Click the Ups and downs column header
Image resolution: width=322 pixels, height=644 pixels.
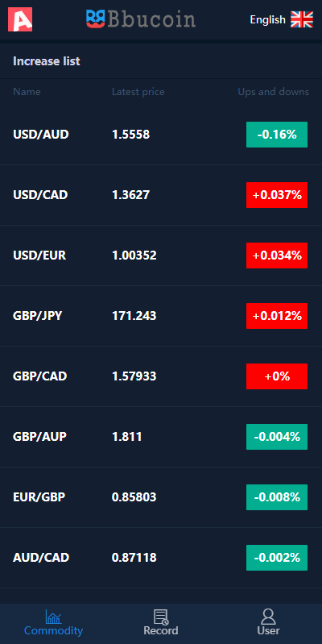tap(273, 92)
